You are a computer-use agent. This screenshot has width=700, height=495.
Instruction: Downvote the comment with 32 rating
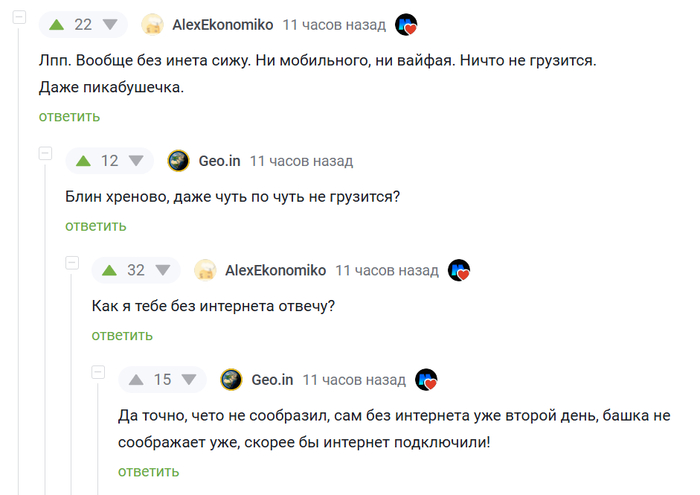coord(163,270)
